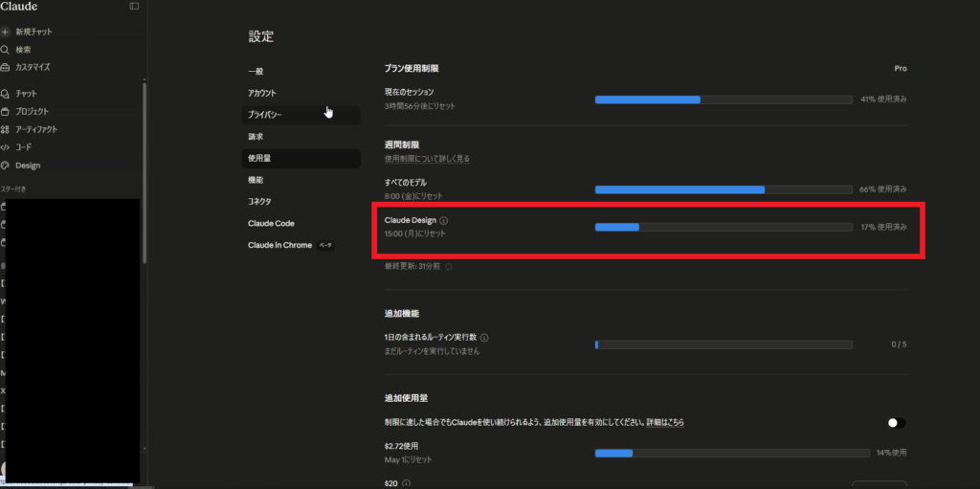The image size is (980, 489).
Task: Click the カスタマイズ toolbox icon
Action: 6,68
